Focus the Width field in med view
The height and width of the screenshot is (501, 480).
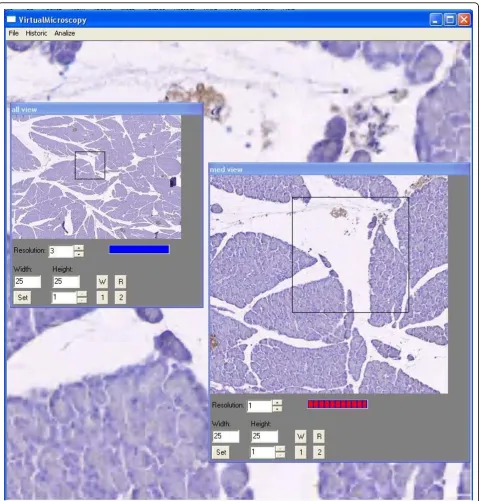click(x=226, y=436)
